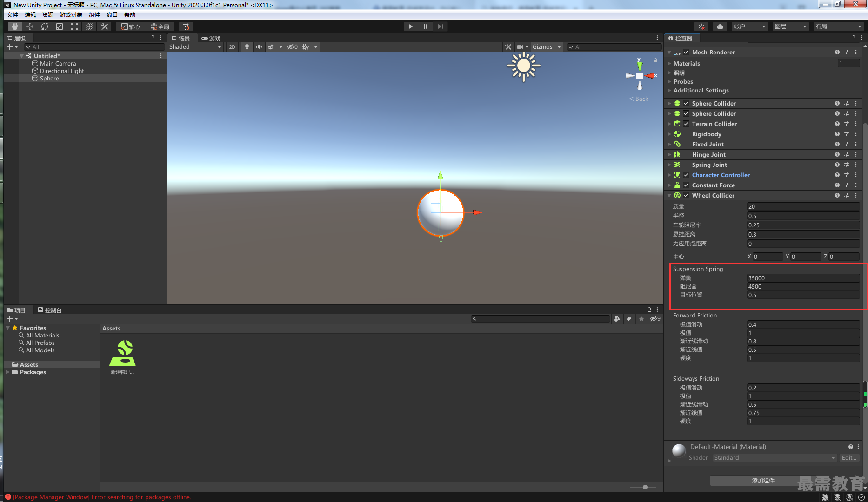Select the Rotate tool

coord(45,26)
